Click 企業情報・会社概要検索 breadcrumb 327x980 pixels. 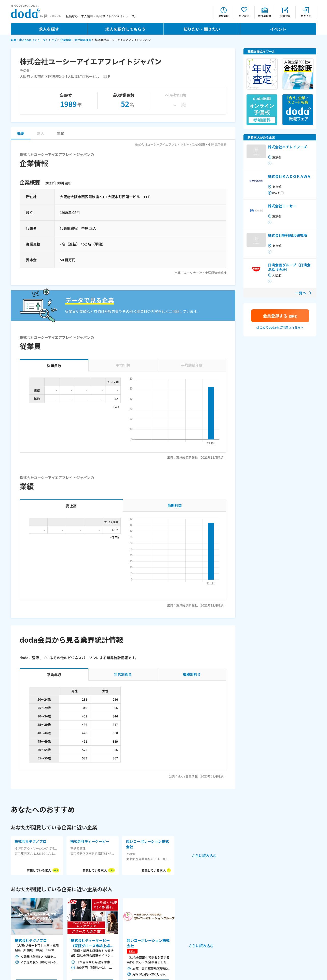tap(75, 40)
